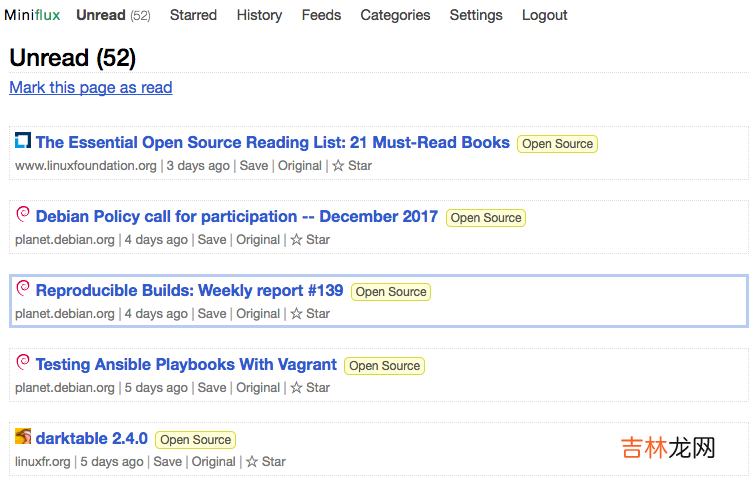Click Debian icon next to Reproducible Builds entry
The height and width of the screenshot is (483, 756).
click(23, 289)
